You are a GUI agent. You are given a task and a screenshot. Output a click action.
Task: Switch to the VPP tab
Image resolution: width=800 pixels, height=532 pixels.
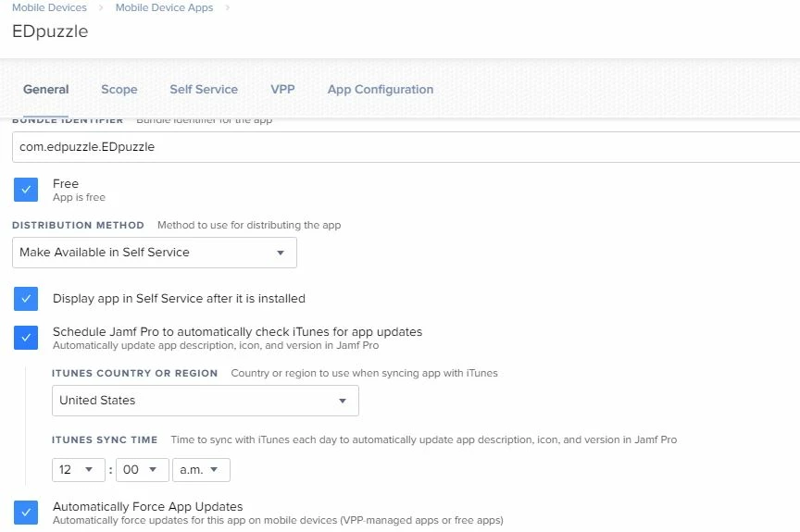[282, 89]
